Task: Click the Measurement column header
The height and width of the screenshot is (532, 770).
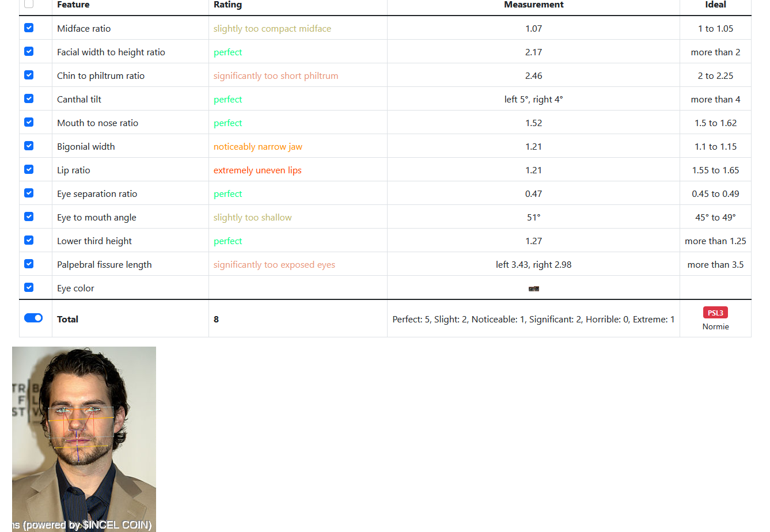Action: click(534, 5)
